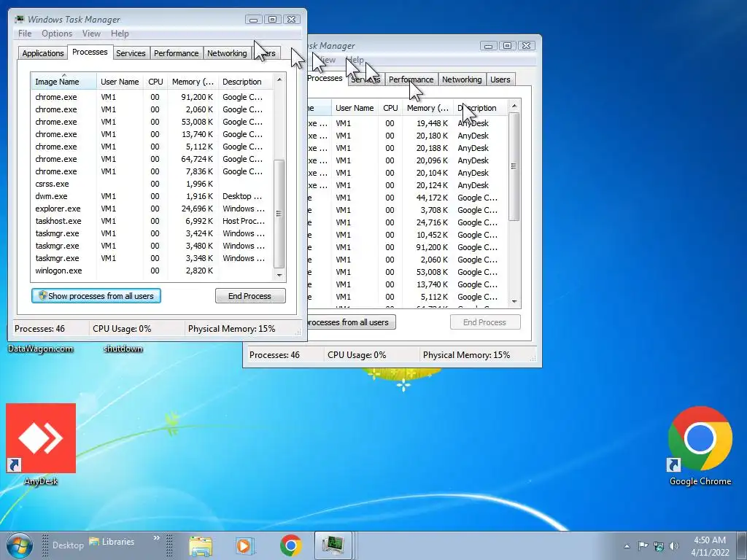Image resolution: width=747 pixels, height=560 pixels.
Task: Open Performance tab in front Task Manager
Action: click(177, 52)
